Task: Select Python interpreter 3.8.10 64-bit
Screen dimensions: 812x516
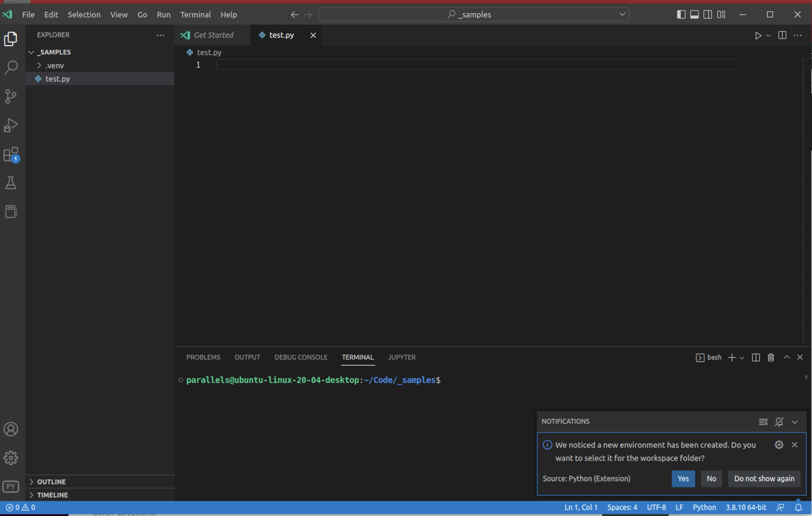Action: coord(746,508)
